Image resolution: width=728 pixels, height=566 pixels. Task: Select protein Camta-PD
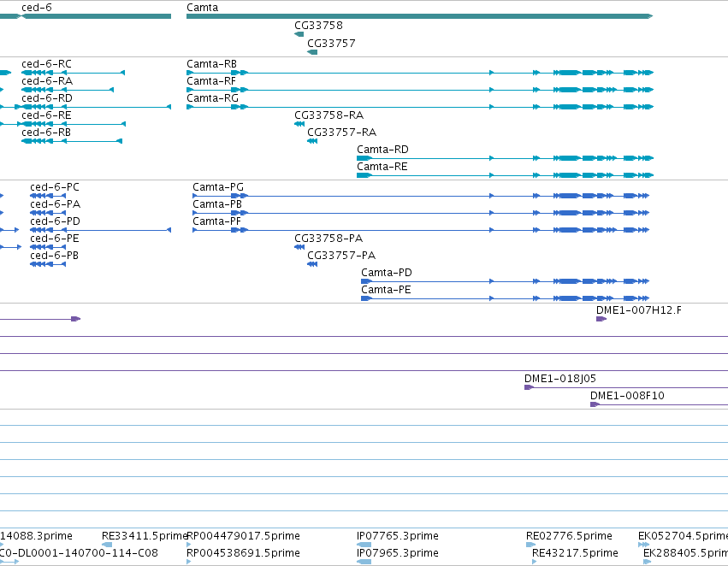coord(387,273)
